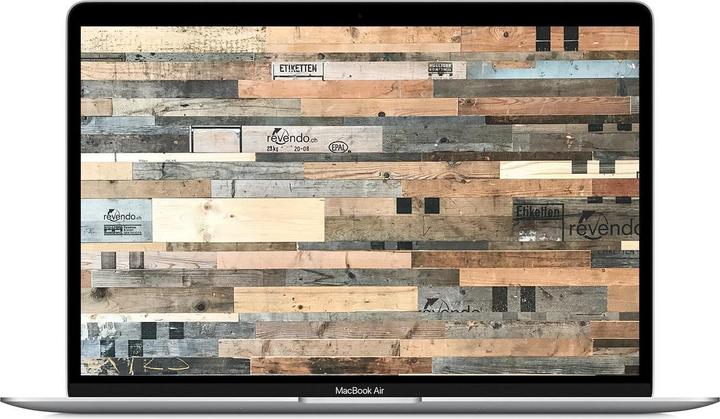
Task: Click the black square pair at top right
Action: [557, 37]
